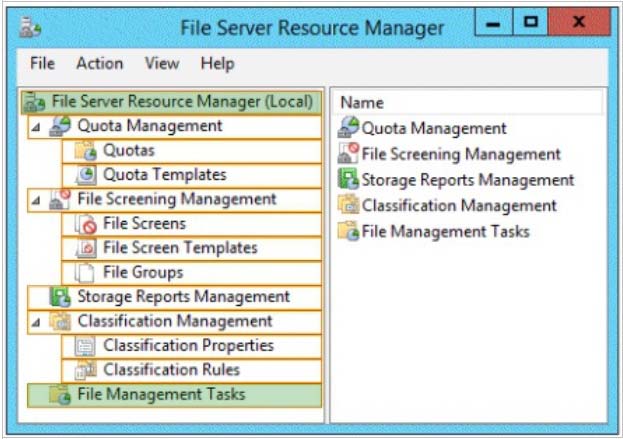623x439 pixels.
Task: Click the Quota Management icon in the tree
Action: [60, 126]
